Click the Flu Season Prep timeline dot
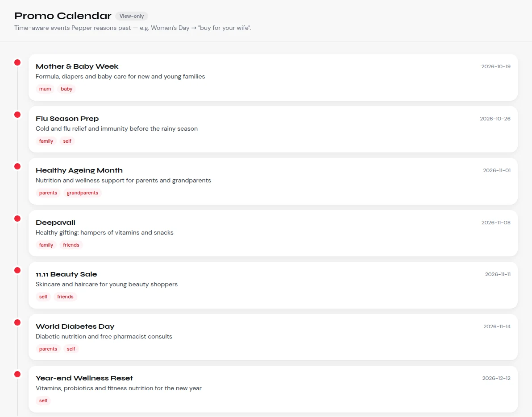Viewport: 532px width, 417px height. [x=17, y=115]
